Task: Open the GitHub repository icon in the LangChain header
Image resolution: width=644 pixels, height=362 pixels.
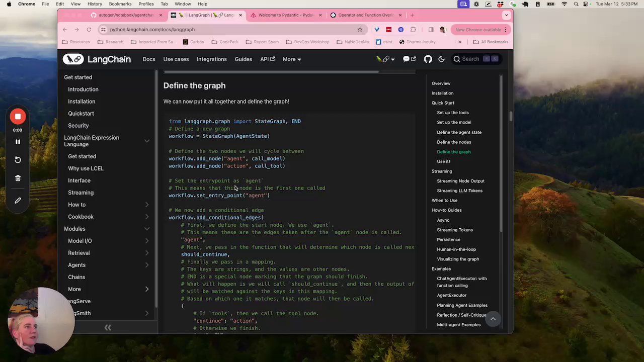Action: [x=428, y=59]
